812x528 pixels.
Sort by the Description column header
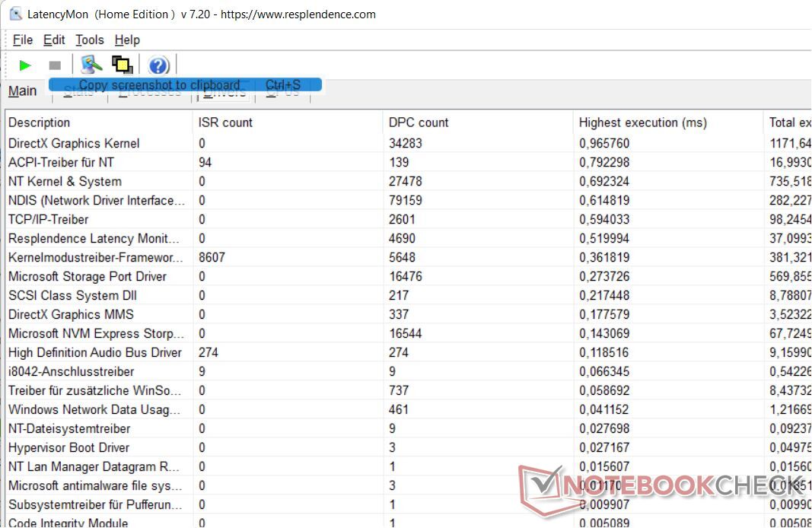pyautogui.click(x=98, y=122)
